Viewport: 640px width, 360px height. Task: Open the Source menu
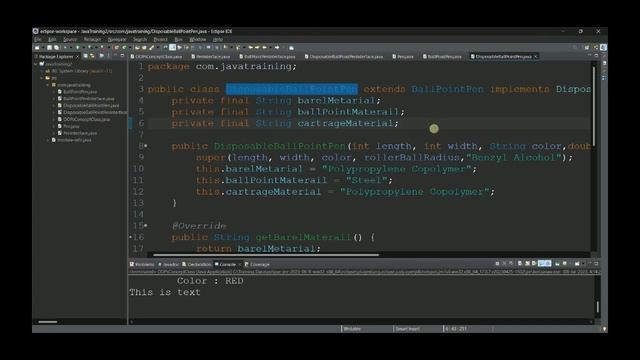point(70,40)
